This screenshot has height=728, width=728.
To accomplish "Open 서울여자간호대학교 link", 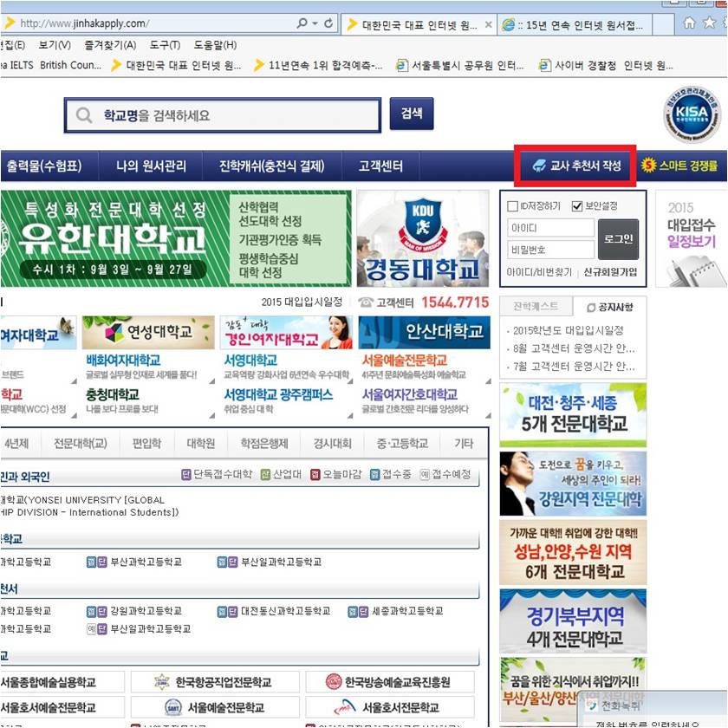I will (x=410, y=394).
